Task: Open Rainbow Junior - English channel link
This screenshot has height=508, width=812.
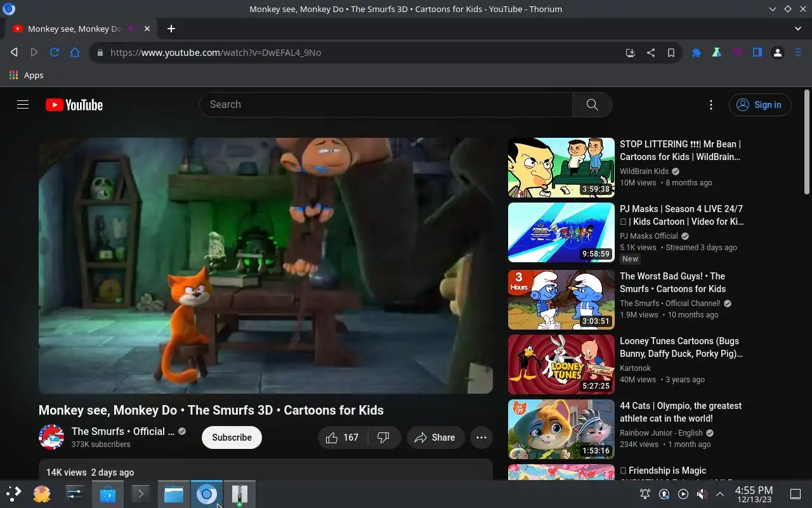Action: 661,433
